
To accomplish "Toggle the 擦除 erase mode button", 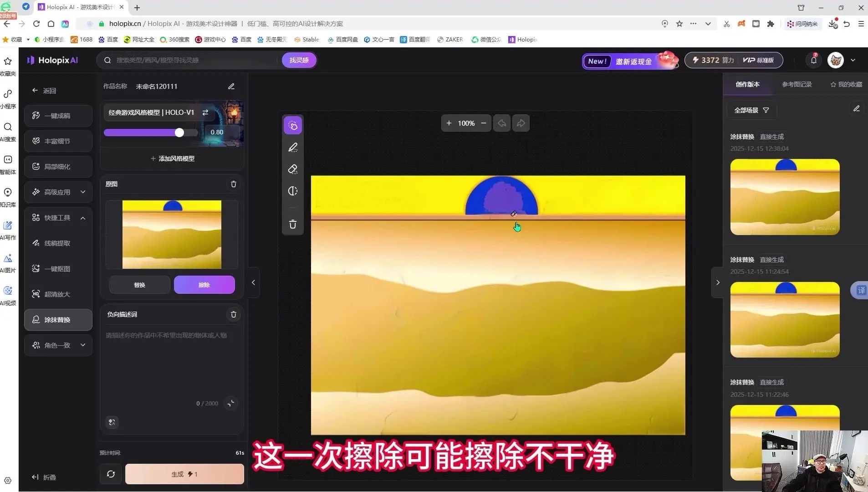I will 204,285.
